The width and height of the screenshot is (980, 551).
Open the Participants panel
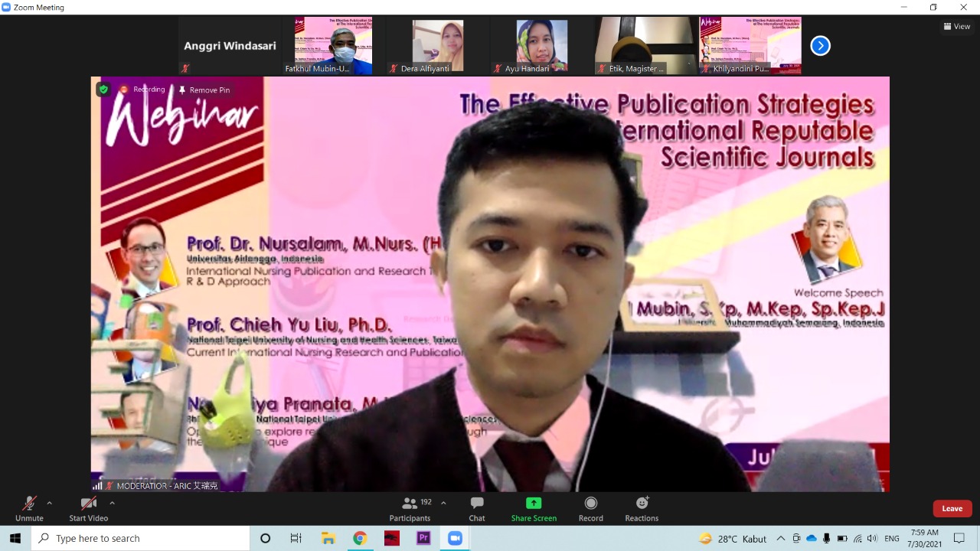[x=410, y=508]
